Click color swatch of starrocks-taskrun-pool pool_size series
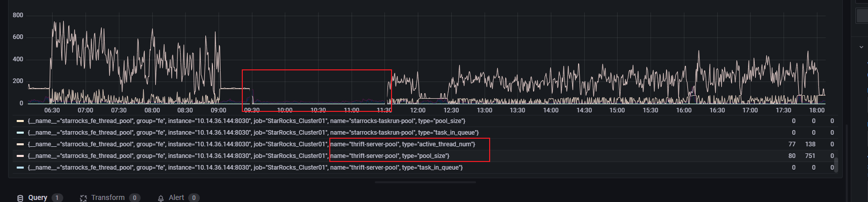 20,121
